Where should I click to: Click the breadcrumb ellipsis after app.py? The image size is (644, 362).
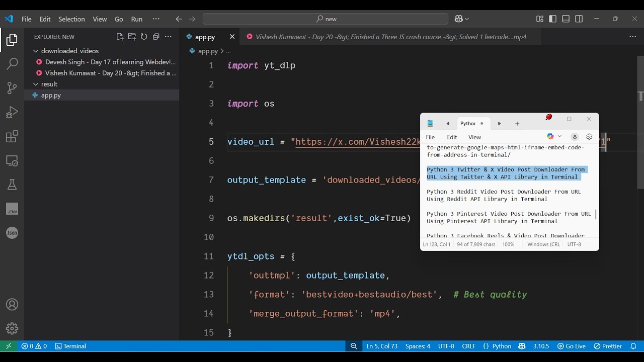228,51
